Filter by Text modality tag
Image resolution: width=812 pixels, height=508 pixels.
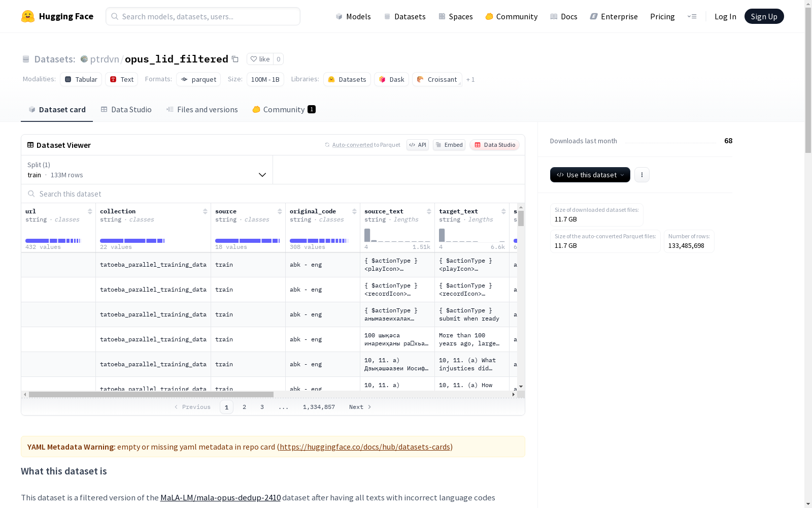[x=122, y=79]
